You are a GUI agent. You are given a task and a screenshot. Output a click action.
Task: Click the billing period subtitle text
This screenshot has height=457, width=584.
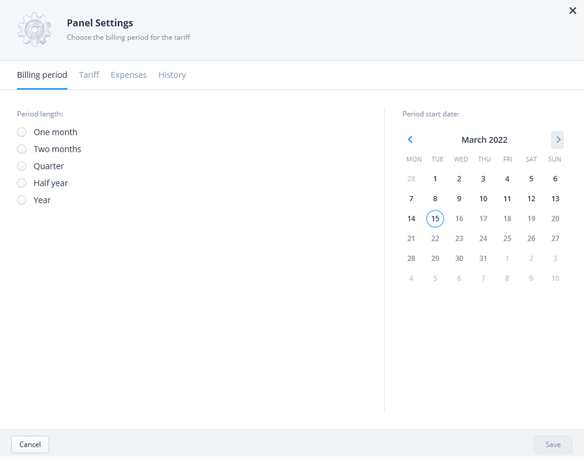[x=128, y=37]
